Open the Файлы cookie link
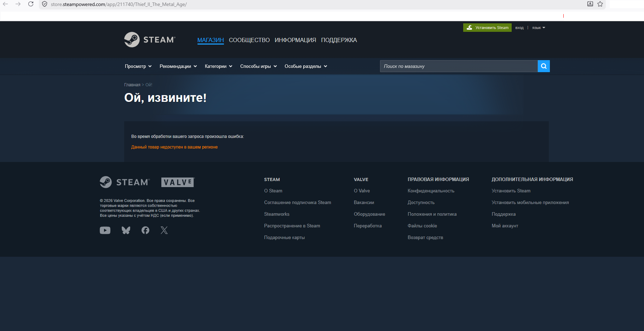The height and width of the screenshot is (331, 644). (422, 226)
